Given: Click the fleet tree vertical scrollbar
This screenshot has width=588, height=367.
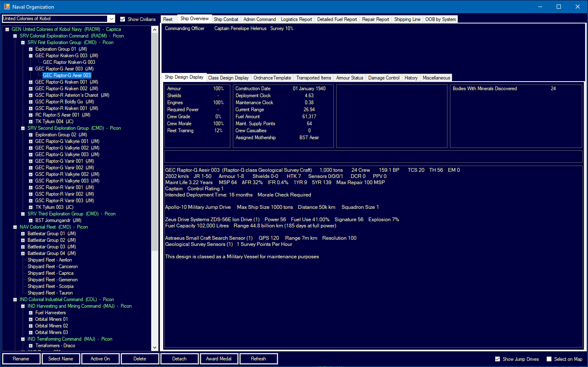Looking at the screenshot, I should click(155, 188).
